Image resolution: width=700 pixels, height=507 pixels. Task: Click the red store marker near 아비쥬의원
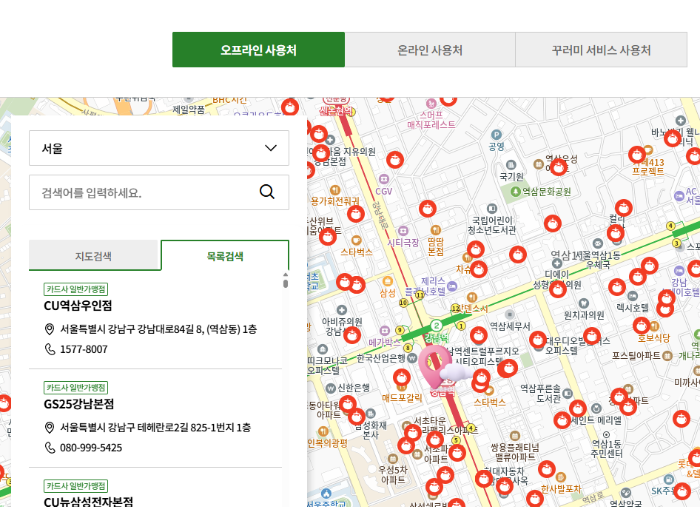pos(352,335)
